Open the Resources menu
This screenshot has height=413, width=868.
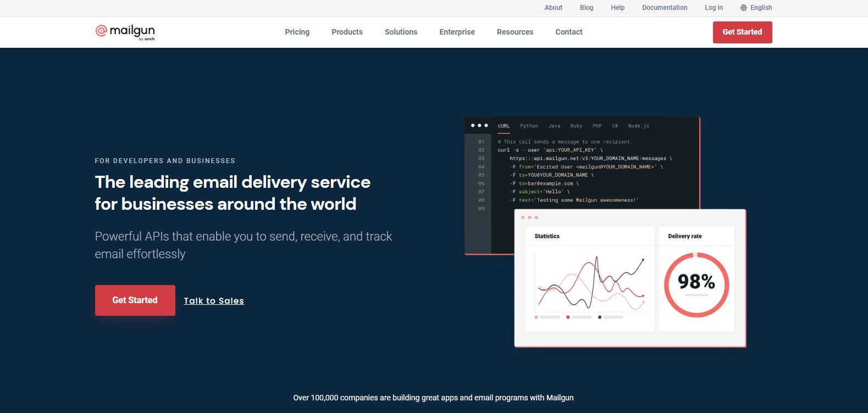(515, 32)
